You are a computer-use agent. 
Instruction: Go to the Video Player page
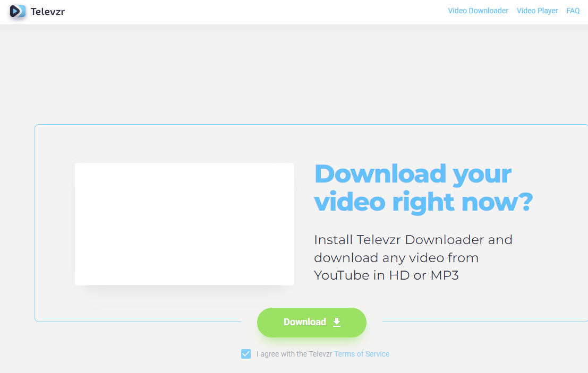(x=537, y=11)
